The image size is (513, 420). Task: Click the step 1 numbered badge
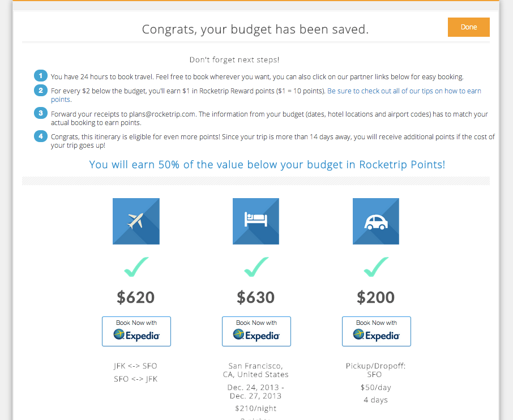pos(40,75)
